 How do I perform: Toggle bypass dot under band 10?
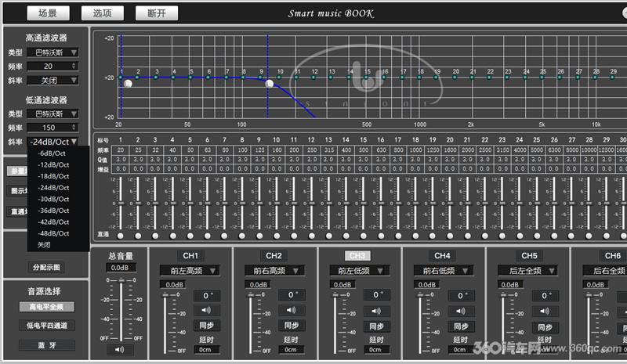coord(277,236)
